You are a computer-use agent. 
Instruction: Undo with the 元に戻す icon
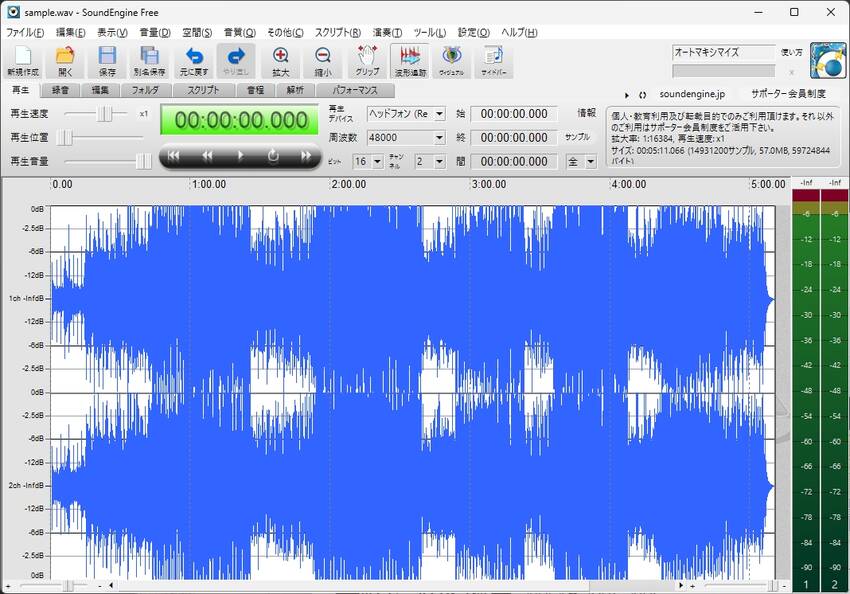[194, 61]
